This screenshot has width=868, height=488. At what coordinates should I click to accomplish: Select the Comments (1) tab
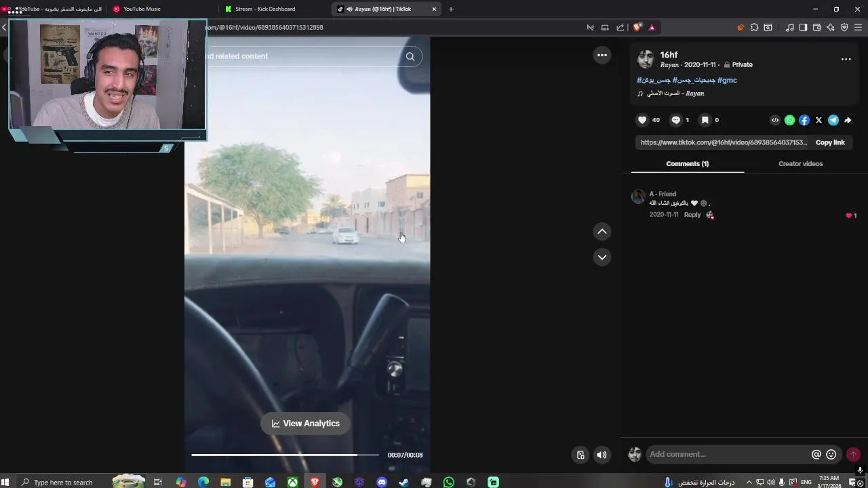tap(687, 163)
